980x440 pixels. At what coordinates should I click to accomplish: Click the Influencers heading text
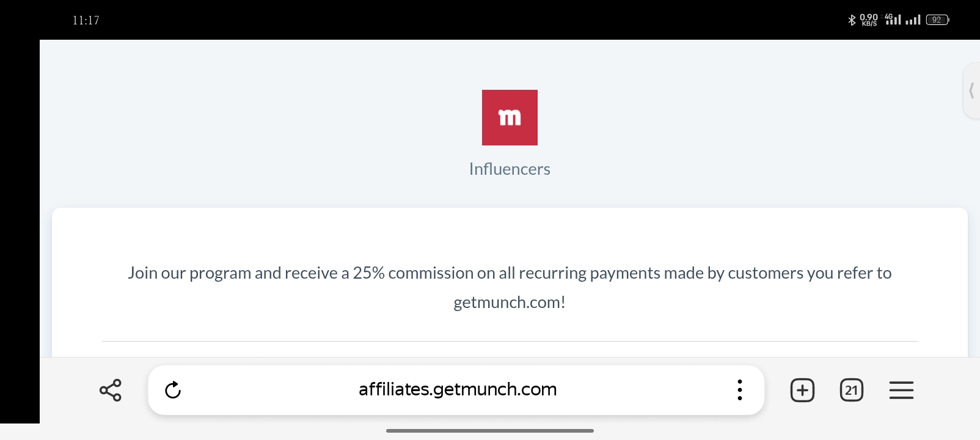[x=510, y=169]
